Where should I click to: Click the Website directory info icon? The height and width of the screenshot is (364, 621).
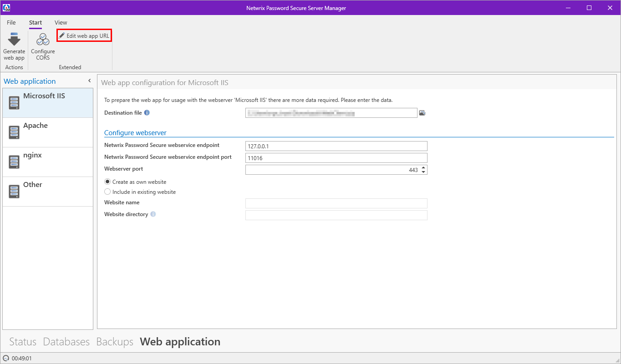(153, 214)
